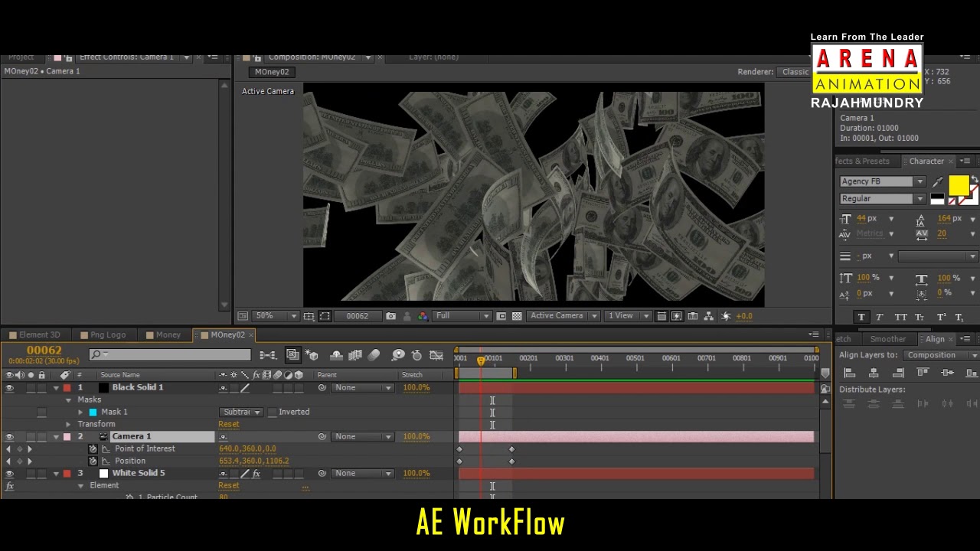980x551 pixels.
Task: Enable motion blur for the composition
Action: pyautogui.click(x=374, y=355)
